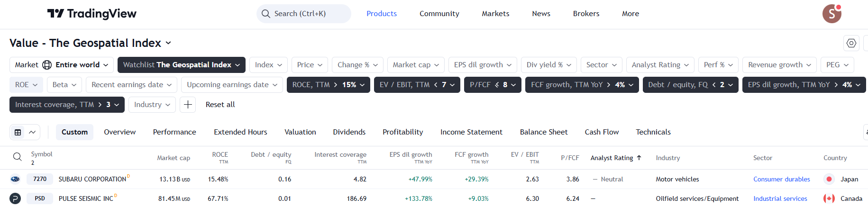868x207 pixels.
Task: Open the News menu
Action: click(541, 14)
